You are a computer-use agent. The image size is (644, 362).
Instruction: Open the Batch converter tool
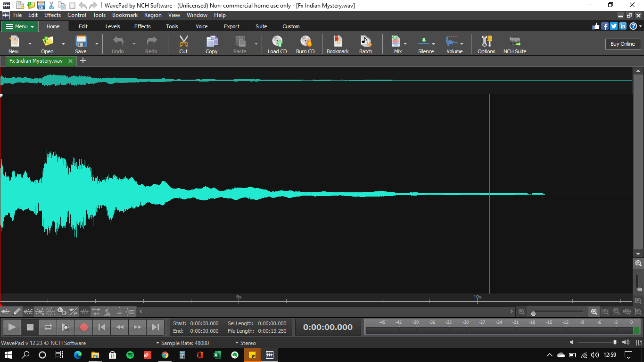coord(366,44)
